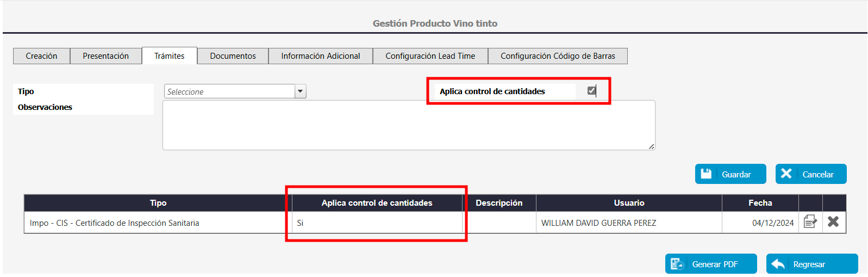This screenshot has width=868, height=277.
Task: Click the Generar PDF document icon
Action: (x=677, y=264)
